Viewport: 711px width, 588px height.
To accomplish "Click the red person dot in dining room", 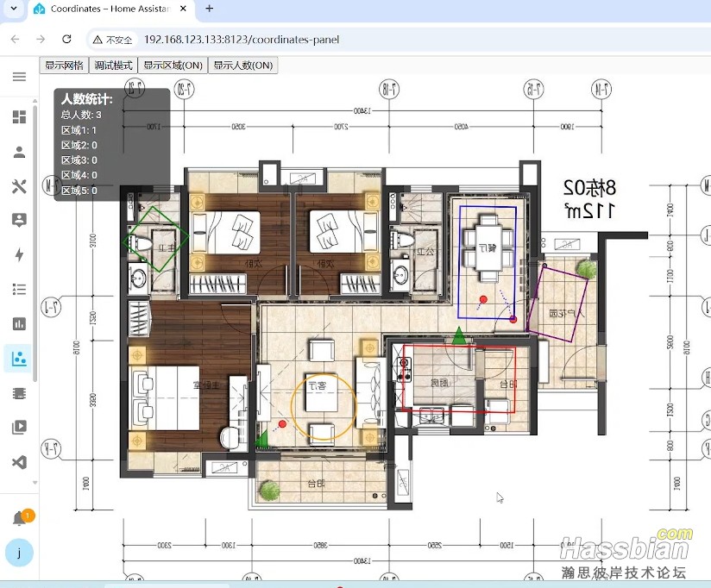I will point(483,299).
